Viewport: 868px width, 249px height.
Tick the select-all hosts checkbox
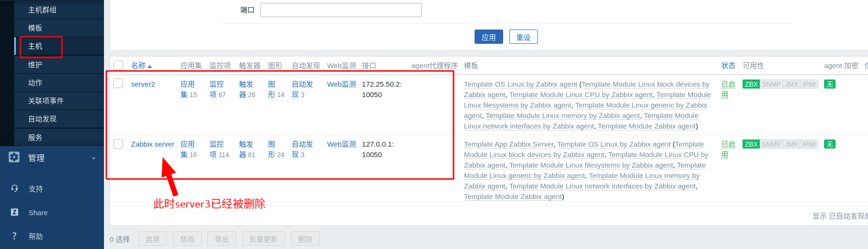(118, 65)
